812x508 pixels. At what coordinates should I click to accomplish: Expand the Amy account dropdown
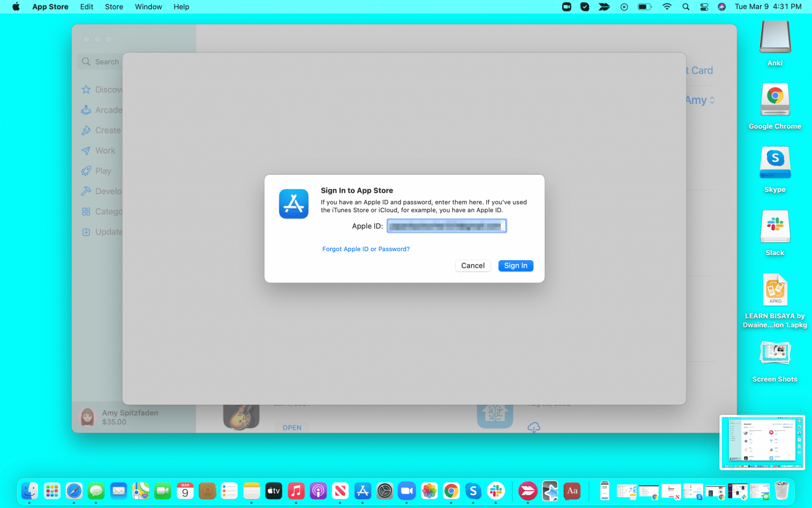pos(700,100)
